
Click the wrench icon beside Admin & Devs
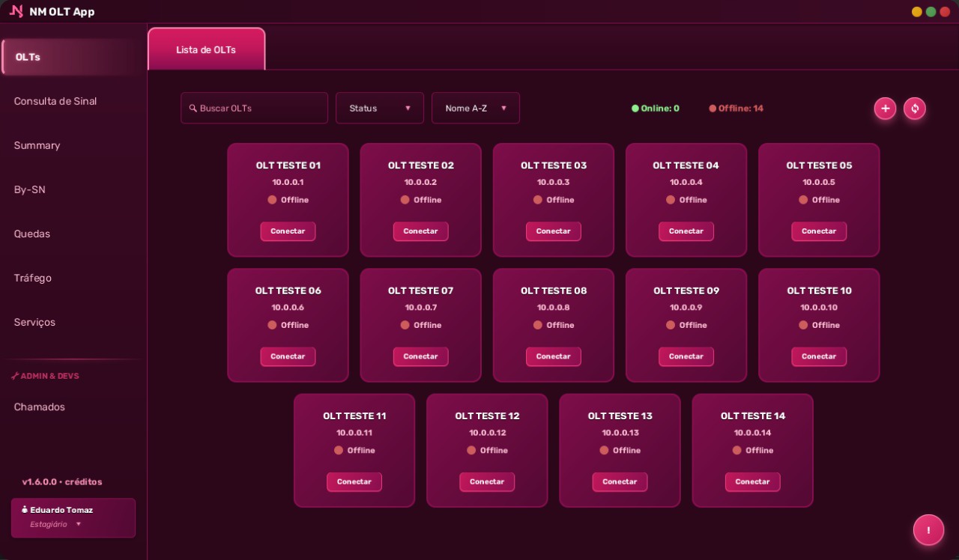click(15, 376)
